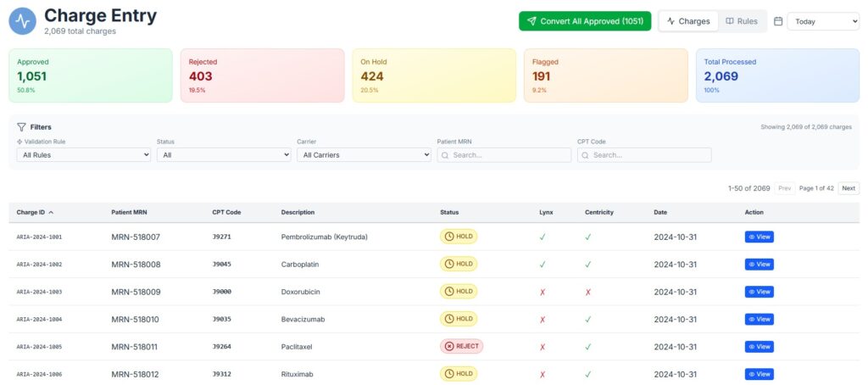Select the Charges tab
This screenshot has height=385, width=868.
point(688,21)
